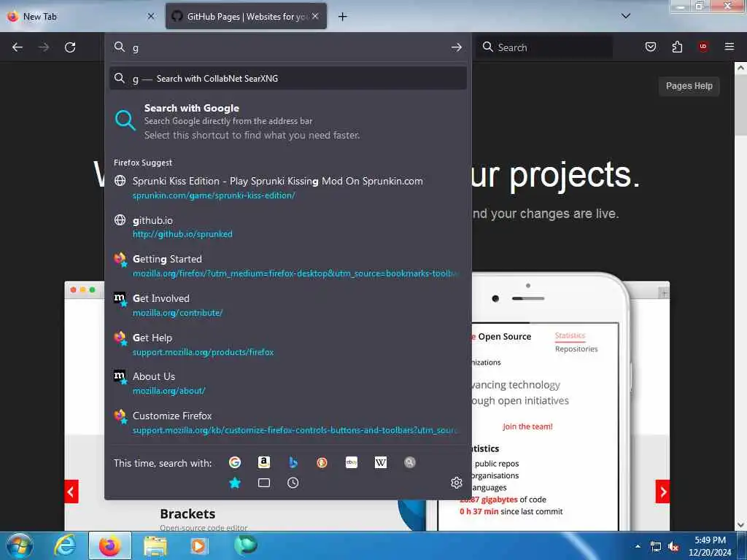Choose the Get Involved suggestion
This screenshot has width=747, height=560.
287,305
